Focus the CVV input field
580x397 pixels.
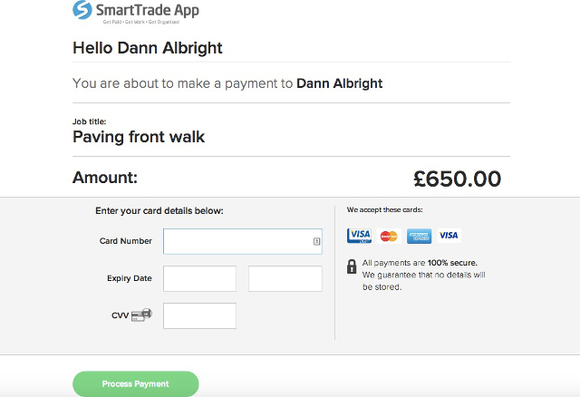(200, 316)
